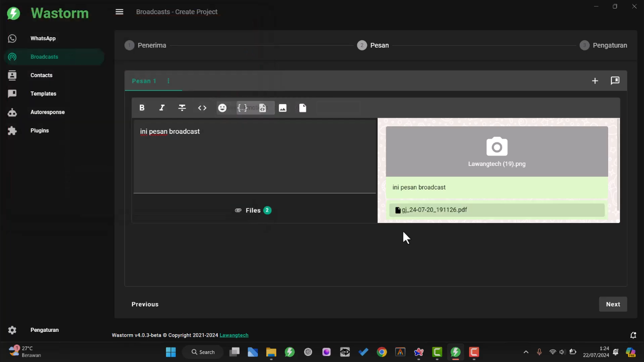Open Templates page from sidebar
Image resolution: width=644 pixels, height=362 pixels.
click(54, 94)
